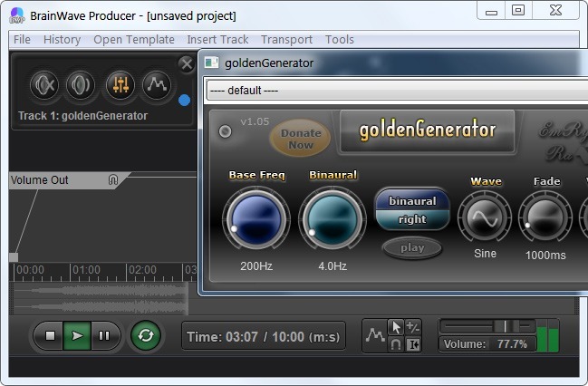Open the mixer sliders icon on Track 1
Screen dimensions: 588x386
(x=120, y=85)
